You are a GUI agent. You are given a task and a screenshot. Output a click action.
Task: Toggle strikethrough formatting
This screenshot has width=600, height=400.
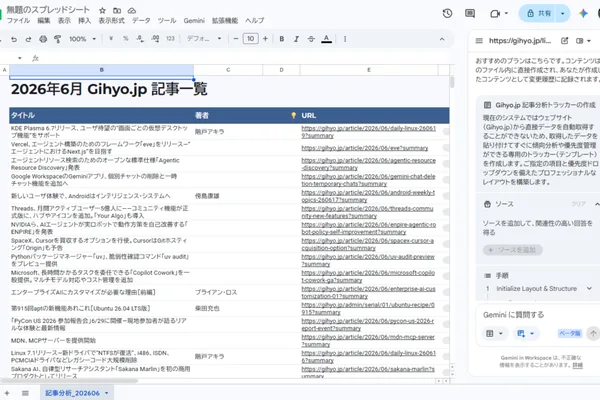coord(311,39)
